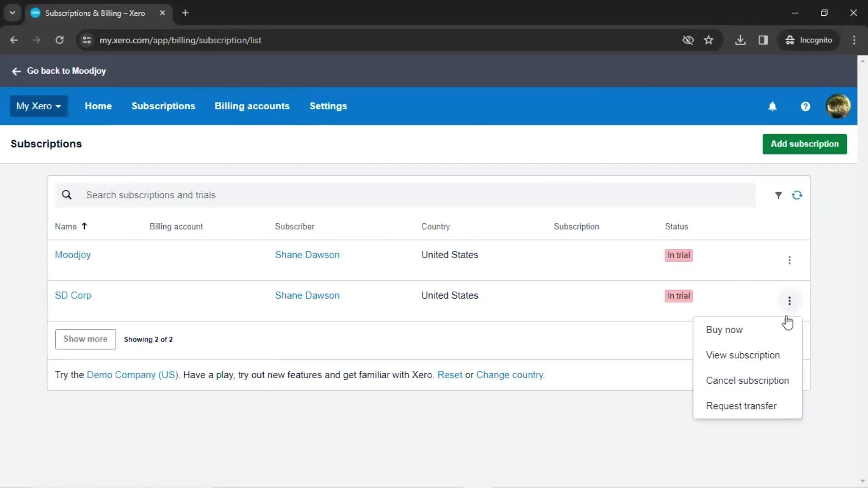This screenshot has height=488, width=868.
Task: Open the three-dot menu for Moodjoy
Action: (x=789, y=260)
